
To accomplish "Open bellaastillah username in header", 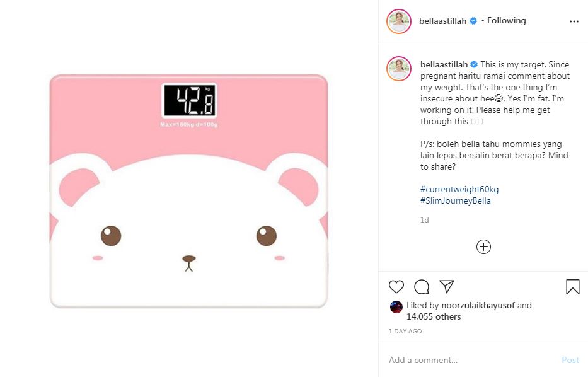I will (442, 21).
